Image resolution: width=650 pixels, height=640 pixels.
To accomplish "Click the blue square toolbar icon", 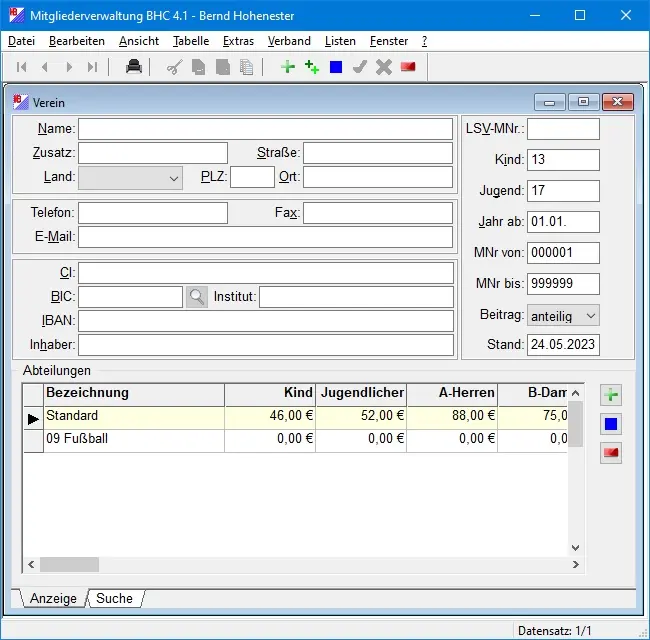I will point(336,67).
